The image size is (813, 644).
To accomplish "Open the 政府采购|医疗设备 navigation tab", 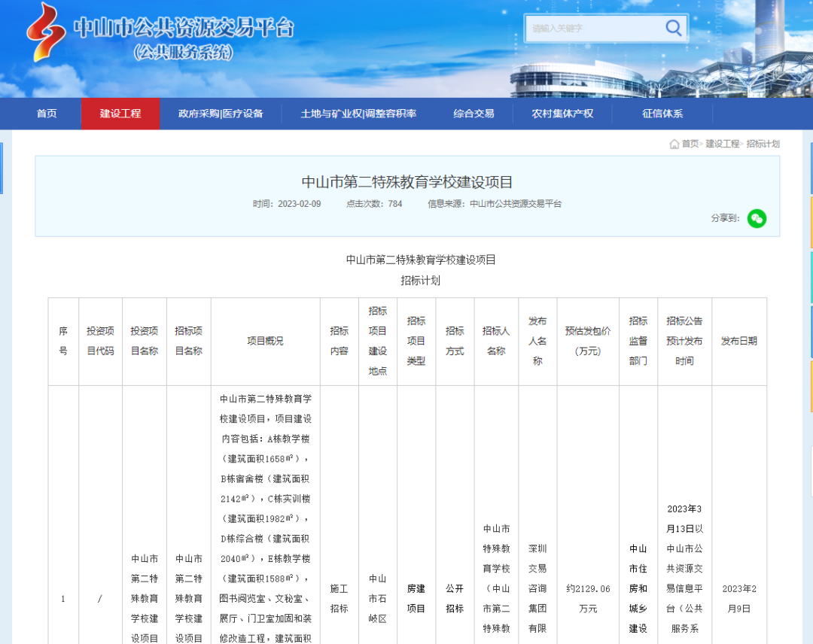I will (x=221, y=114).
